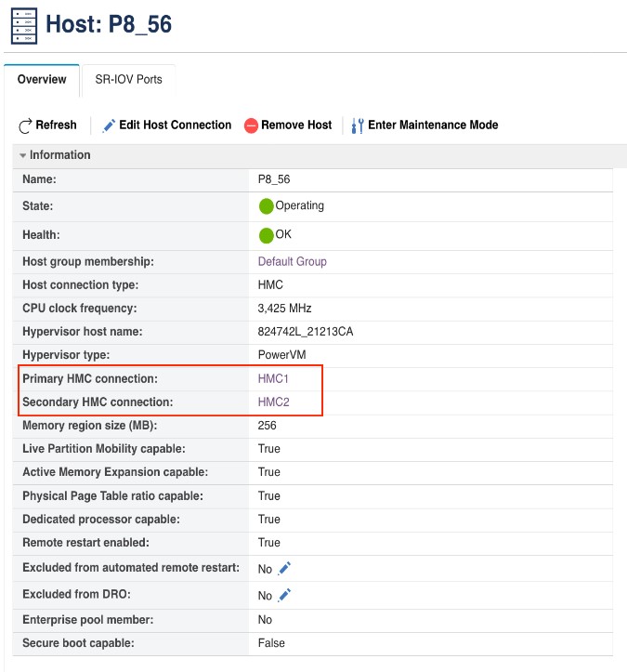The height and width of the screenshot is (672, 627).
Task: Click the red Remove Host icon
Action: tap(251, 125)
